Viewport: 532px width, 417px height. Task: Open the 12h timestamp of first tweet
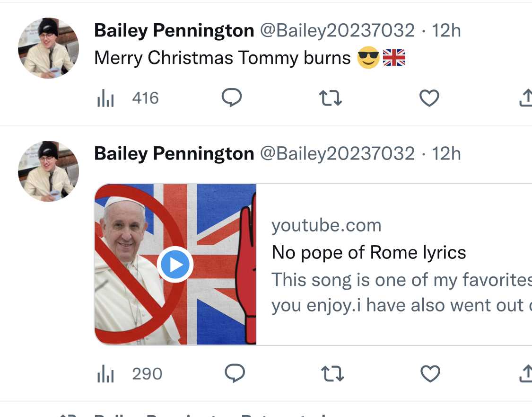(446, 31)
